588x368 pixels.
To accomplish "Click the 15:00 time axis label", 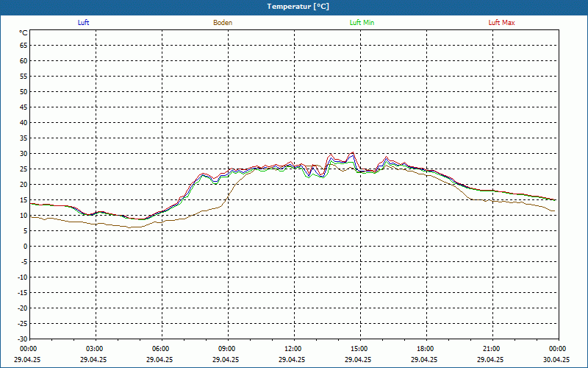I will pos(358,349).
